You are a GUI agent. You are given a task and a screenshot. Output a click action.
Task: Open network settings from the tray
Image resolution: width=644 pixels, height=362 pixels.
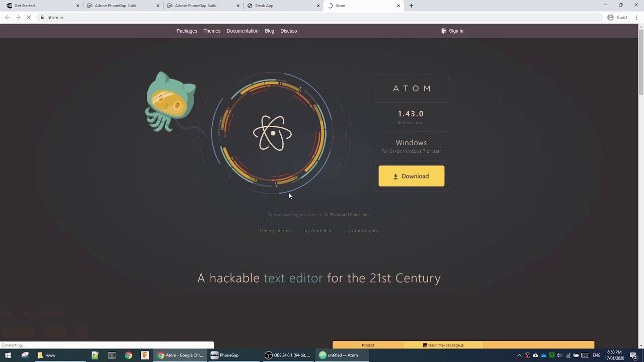568,355
